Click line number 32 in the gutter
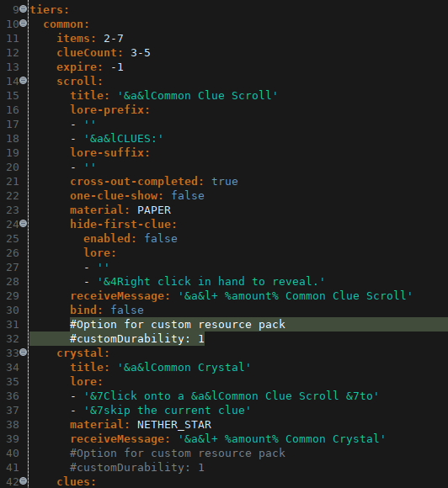Viewport: 448px width, 488px height. click(13, 339)
